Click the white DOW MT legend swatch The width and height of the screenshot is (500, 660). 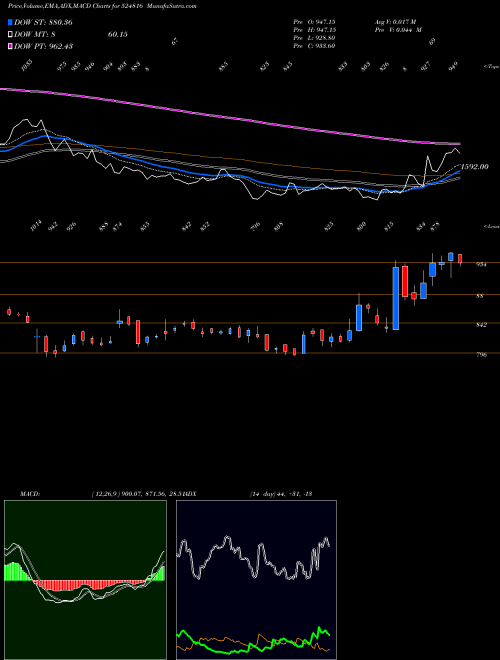[x=10, y=35]
